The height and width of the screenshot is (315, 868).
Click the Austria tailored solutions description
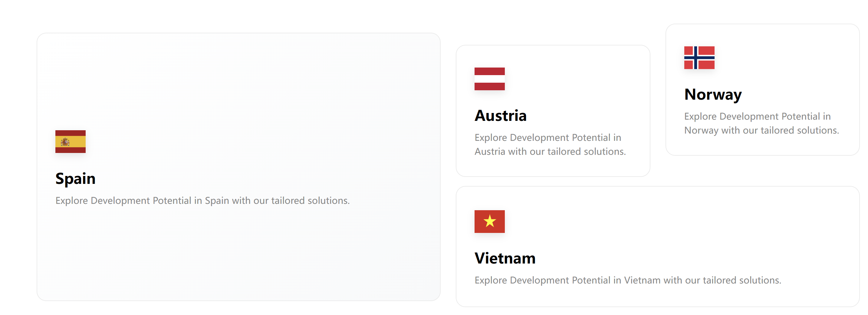coord(550,145)
